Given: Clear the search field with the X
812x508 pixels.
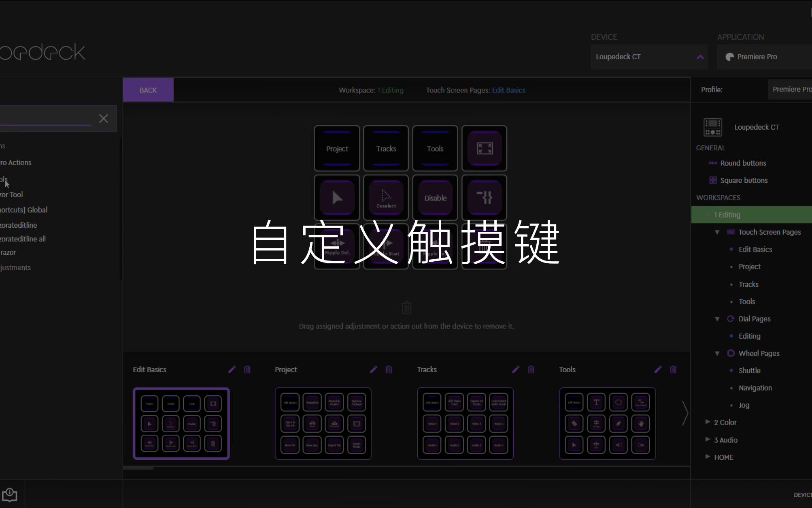Looking at the screenshot, I should pyautogui.click(x=103, y=118).
